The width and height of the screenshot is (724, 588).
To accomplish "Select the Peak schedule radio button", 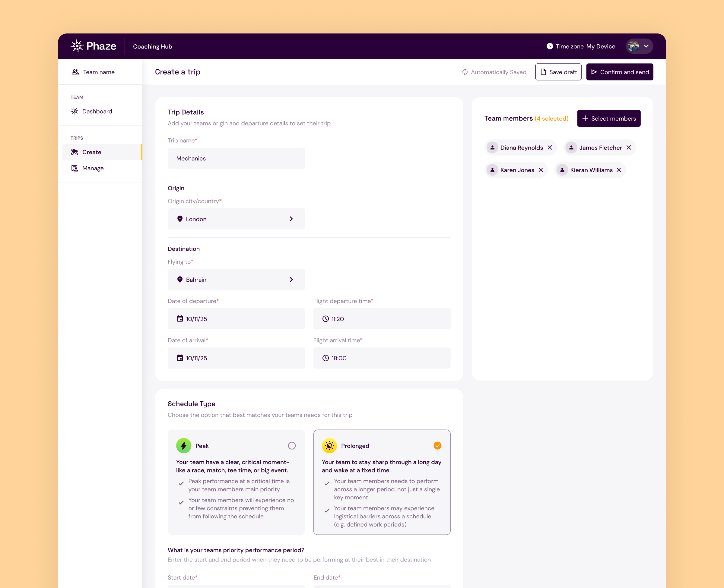I will (292, 446).
